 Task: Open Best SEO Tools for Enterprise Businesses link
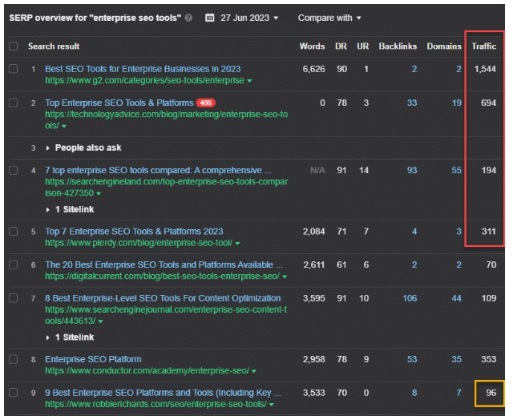tap(143, 69)
